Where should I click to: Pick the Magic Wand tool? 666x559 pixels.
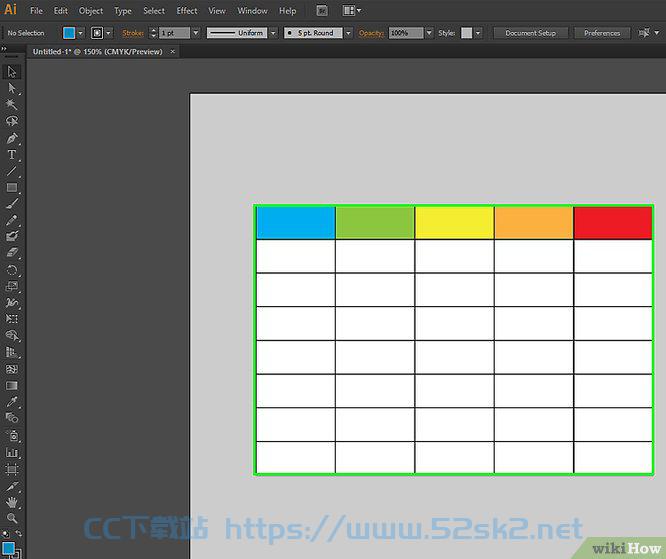(x=11, y=104)
